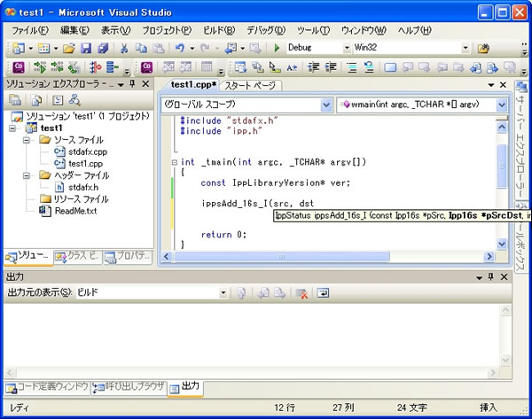Open the output source dropdown showing ビルド

pos(223,292)
